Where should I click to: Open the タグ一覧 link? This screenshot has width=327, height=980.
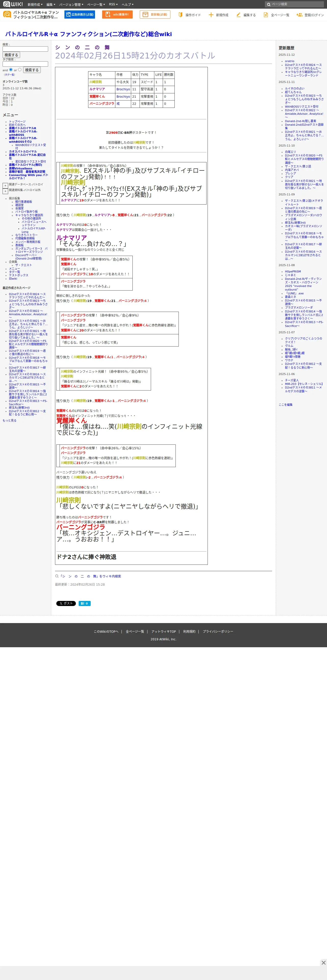pos(9,75)
